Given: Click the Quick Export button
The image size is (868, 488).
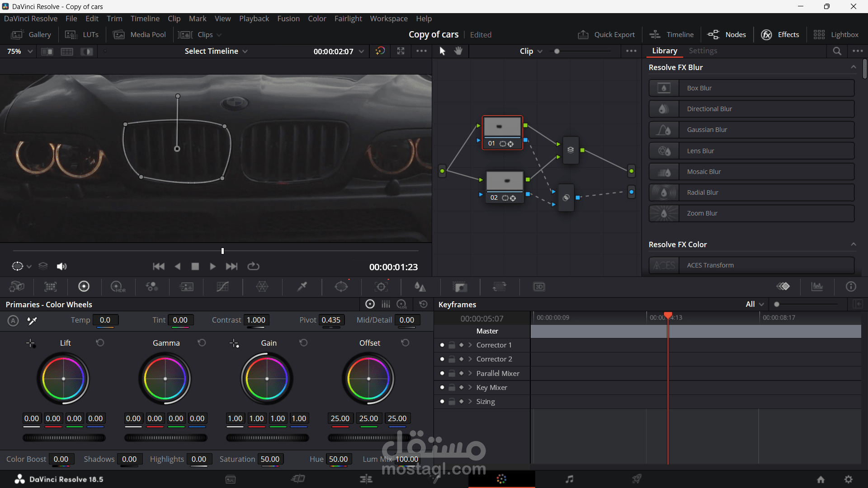Looking at the screenshot, I should 607,35.
